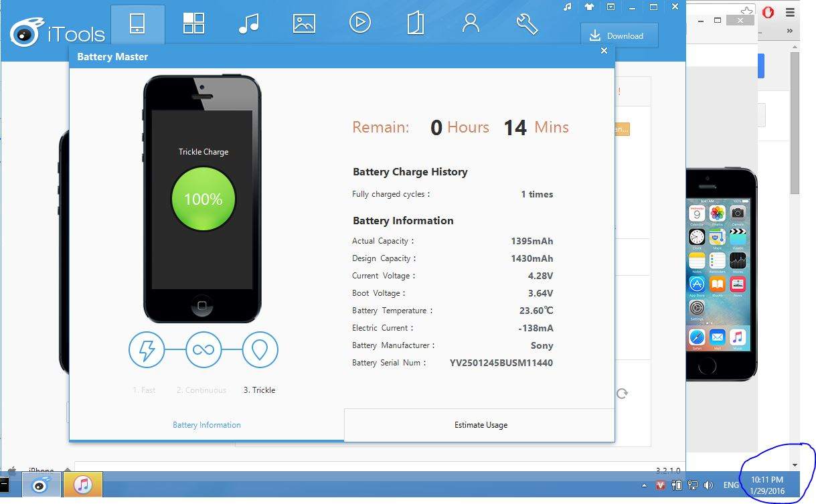This screenshot has width=816, height=504.
Task: Open the Toolbox wrench icon in iTools
Action: 527,23
